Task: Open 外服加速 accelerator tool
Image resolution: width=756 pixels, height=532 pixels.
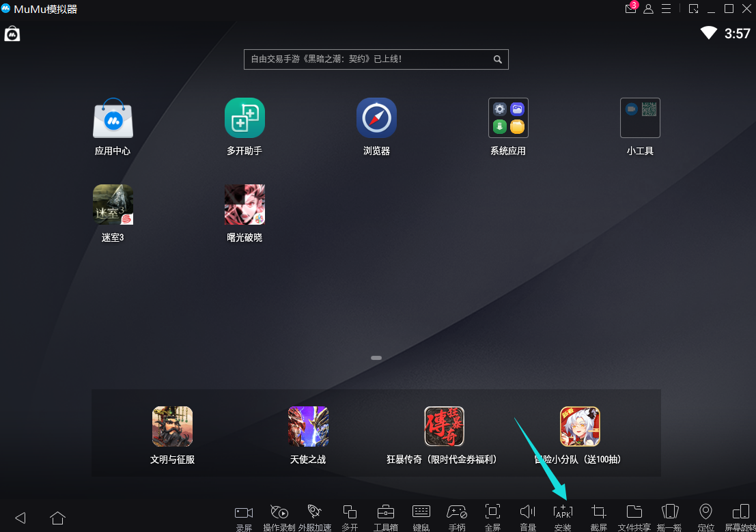Action: [x=315, y=518]
